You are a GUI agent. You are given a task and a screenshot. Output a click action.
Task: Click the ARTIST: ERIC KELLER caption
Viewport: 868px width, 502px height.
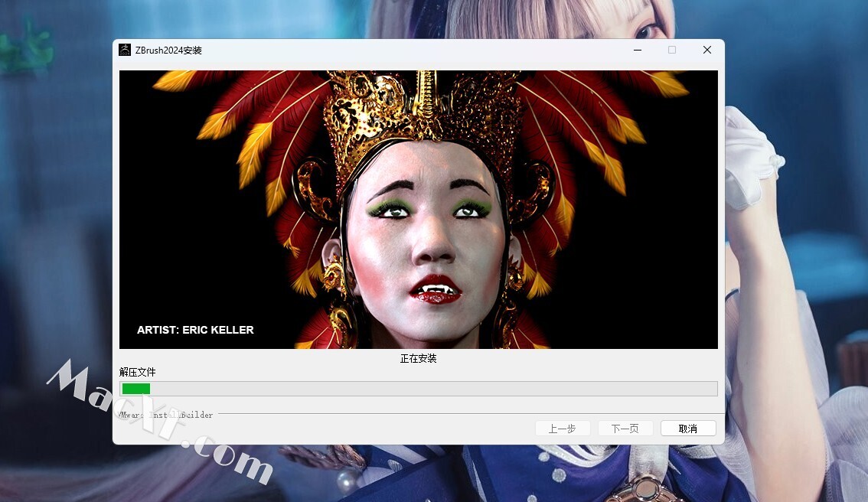195,330
